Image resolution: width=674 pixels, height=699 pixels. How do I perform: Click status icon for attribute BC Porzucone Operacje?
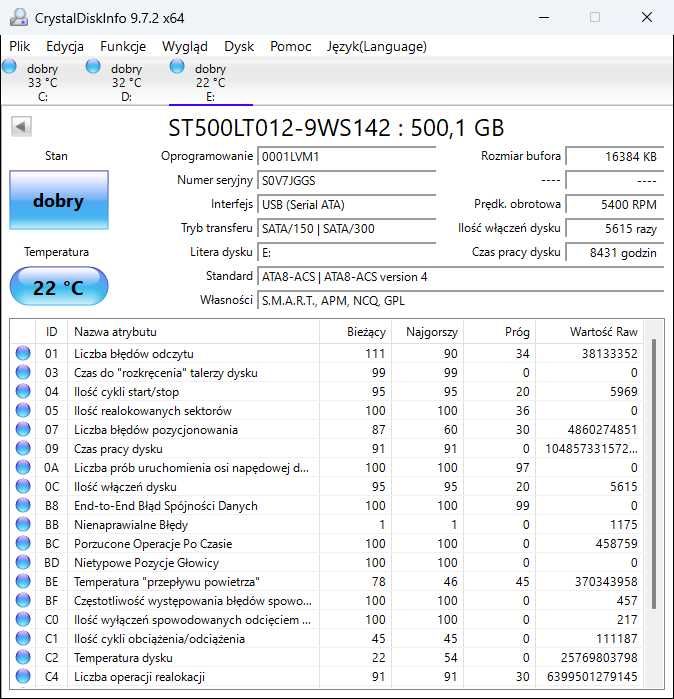23,543
